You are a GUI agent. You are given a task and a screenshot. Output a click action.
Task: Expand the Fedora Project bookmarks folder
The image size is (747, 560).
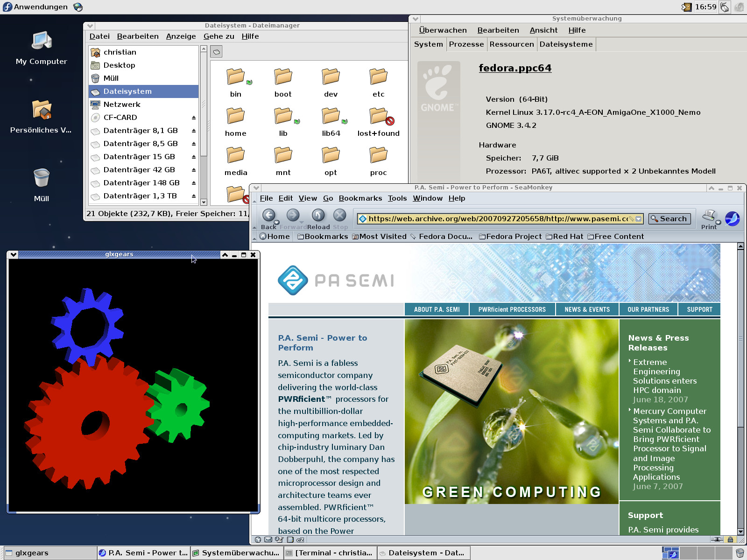[x=510, y=237]
